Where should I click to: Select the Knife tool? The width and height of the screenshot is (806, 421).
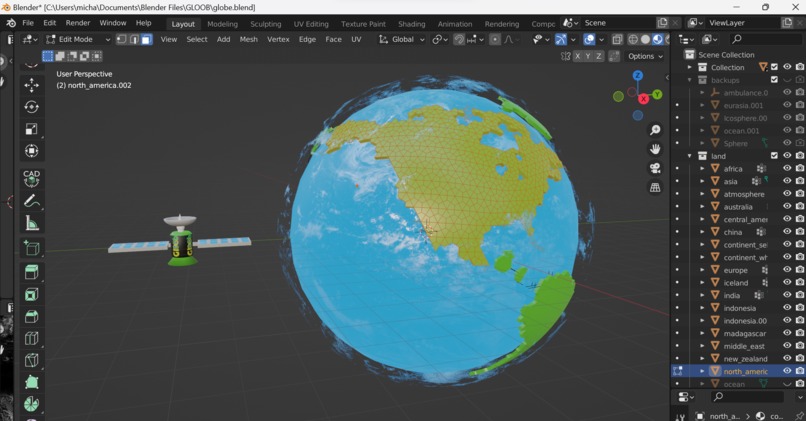31,360
